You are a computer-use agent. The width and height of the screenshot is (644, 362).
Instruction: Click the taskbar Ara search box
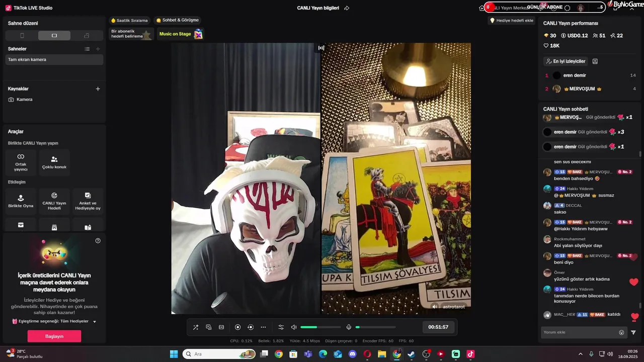(x=219, y=354)
